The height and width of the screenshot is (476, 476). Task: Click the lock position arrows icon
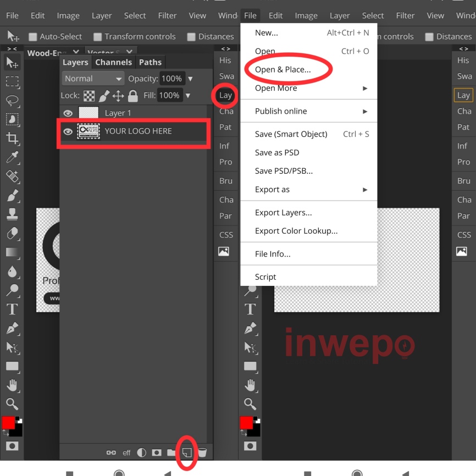pyautogui.click(x=118, y=96)
